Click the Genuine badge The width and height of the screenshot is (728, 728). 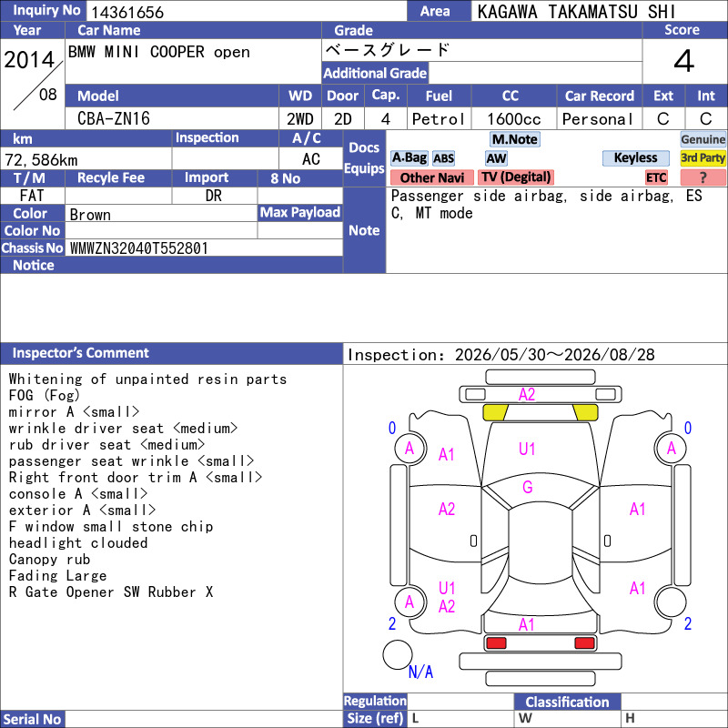point(703,139)
